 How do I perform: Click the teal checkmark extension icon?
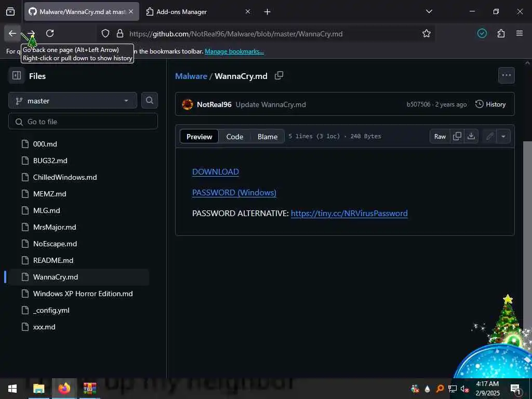pos(482,33)
